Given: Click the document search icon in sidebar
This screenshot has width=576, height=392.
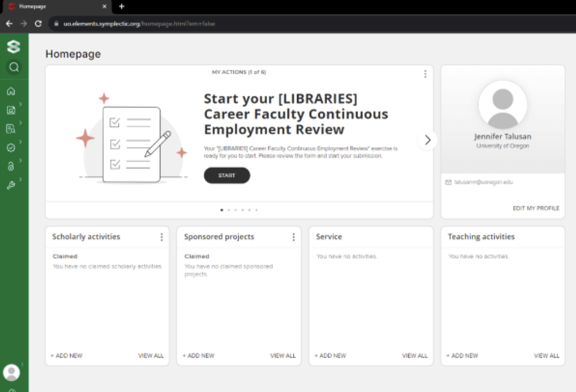Looking at the screenshot, I should point(11,128).
